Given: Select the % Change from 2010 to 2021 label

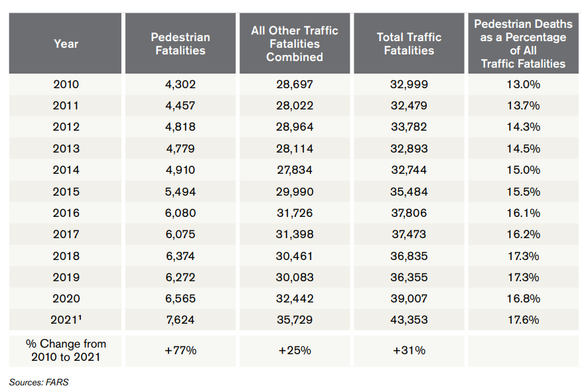Looking at the screenshot, I should pos(66,350).
